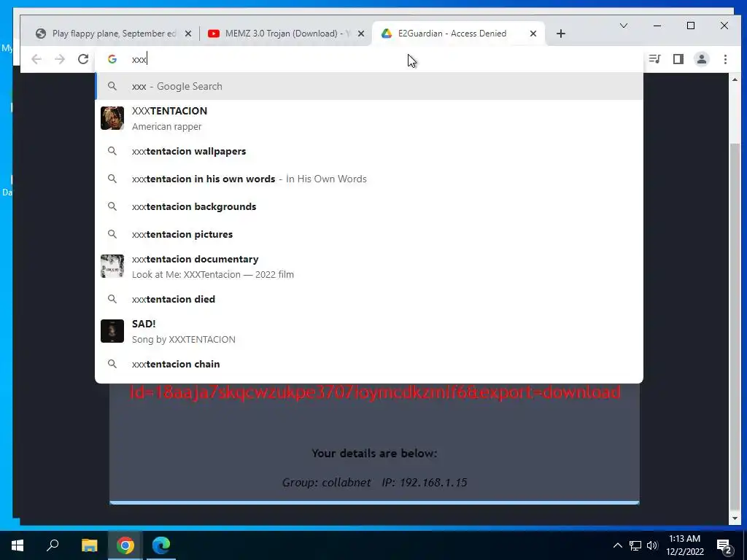Click 'Your details are below:' text
This screenshot has width=747, height=560.
tap(374, 454)
